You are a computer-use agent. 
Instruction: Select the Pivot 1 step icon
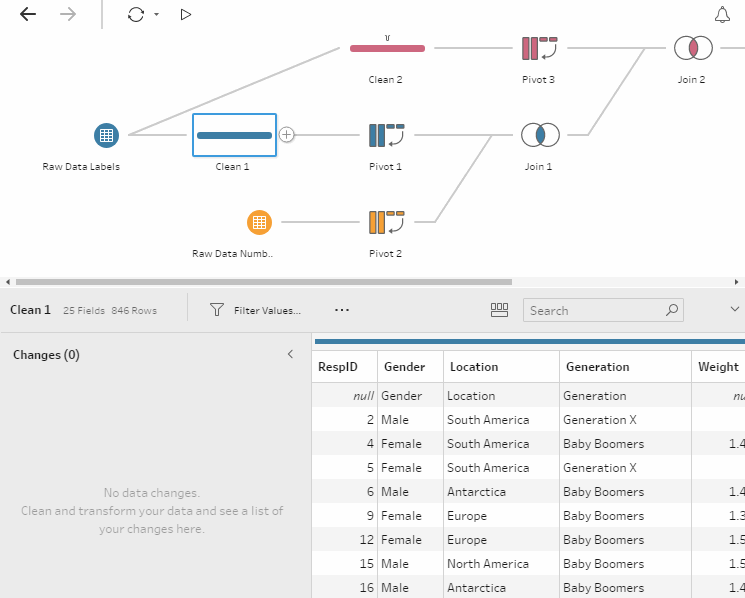click(x=385, y=135)
